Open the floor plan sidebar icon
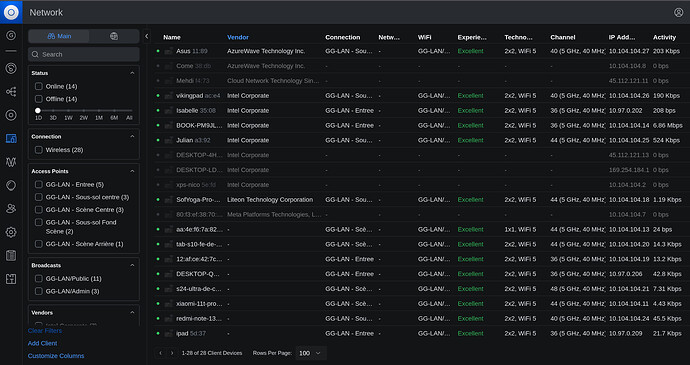The height and width of the screenshot is (365, 690). tap(11, 279)
